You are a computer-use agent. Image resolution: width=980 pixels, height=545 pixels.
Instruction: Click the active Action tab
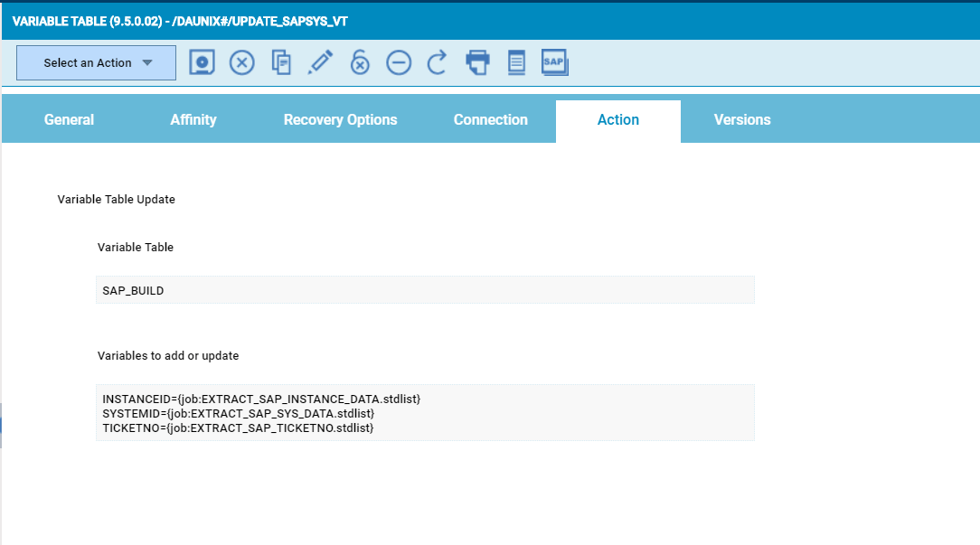[x=618, y=120]
